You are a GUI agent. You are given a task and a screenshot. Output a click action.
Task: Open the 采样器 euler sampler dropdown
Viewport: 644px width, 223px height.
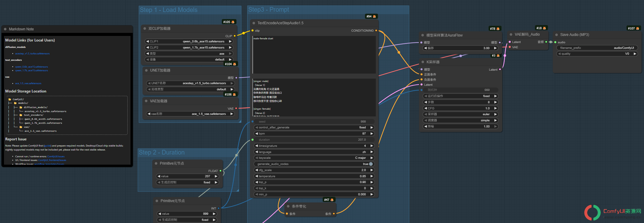(x=460, y=114)
